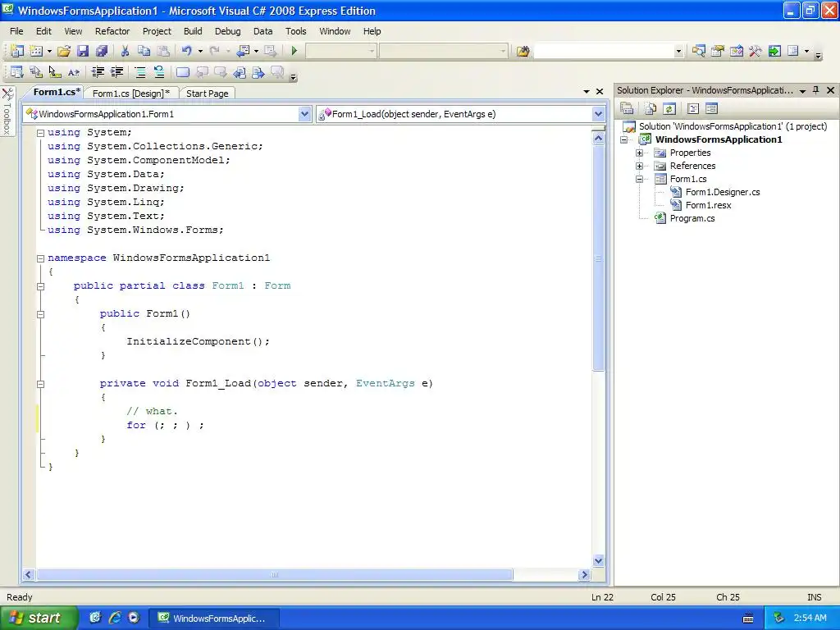840x630 pixels.
Task: Decrease line indent with toolbar icon
Action: (98, 72)
